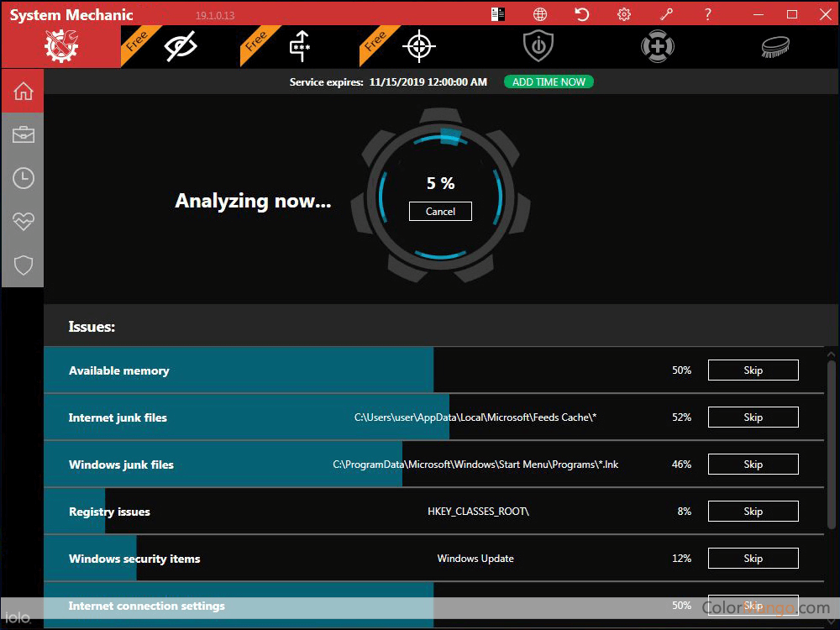840x630 pixels.
Task: Click the question mark help icon
Action: (x=708, y=14)
